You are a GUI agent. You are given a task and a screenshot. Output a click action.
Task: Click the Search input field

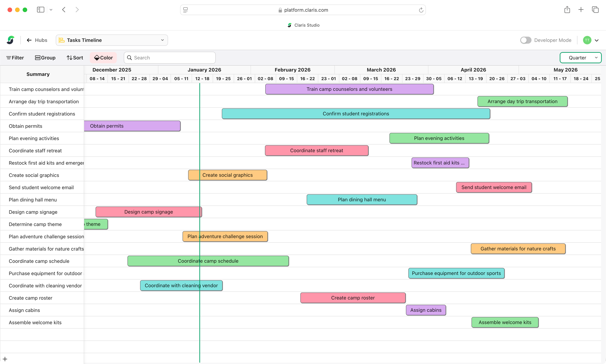point(170,58)
